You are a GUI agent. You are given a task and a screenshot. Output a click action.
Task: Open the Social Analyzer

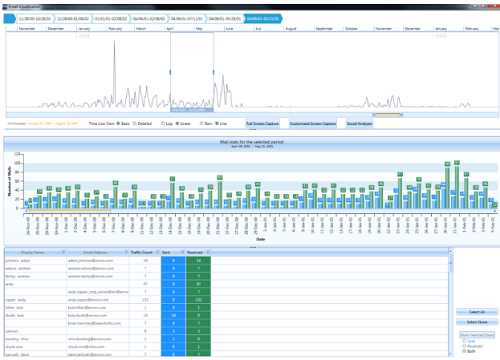(359, 124)
